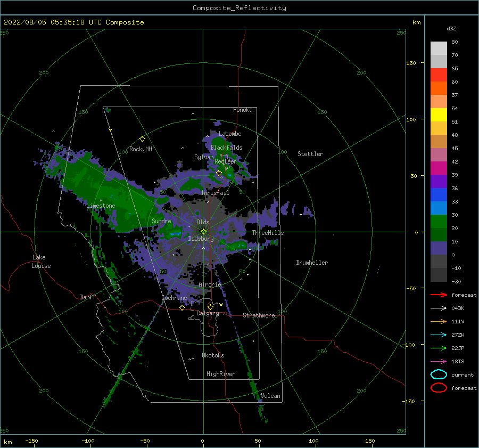Click the Sylvan label
The image size is (479, 448).
tap(204, 157)
